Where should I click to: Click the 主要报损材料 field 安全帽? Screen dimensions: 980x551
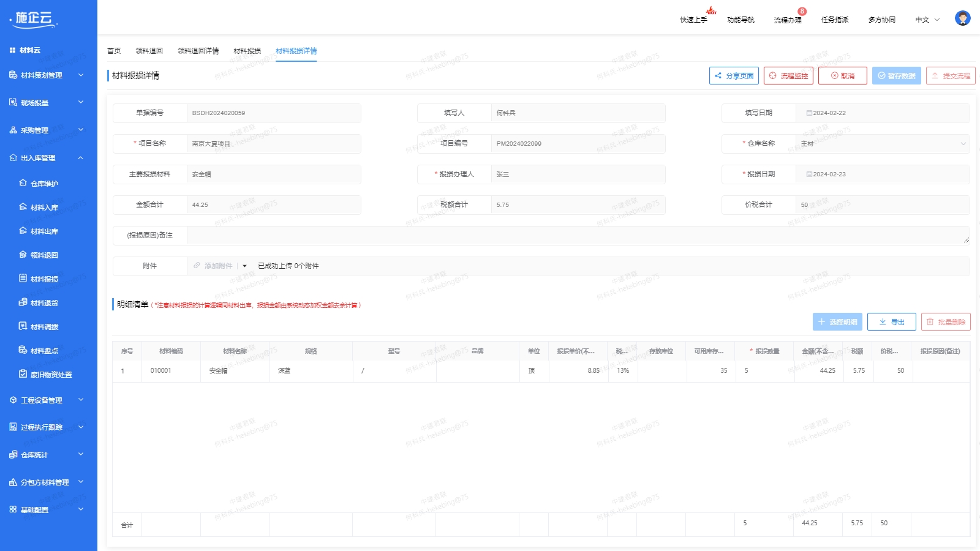click(274, 174)
